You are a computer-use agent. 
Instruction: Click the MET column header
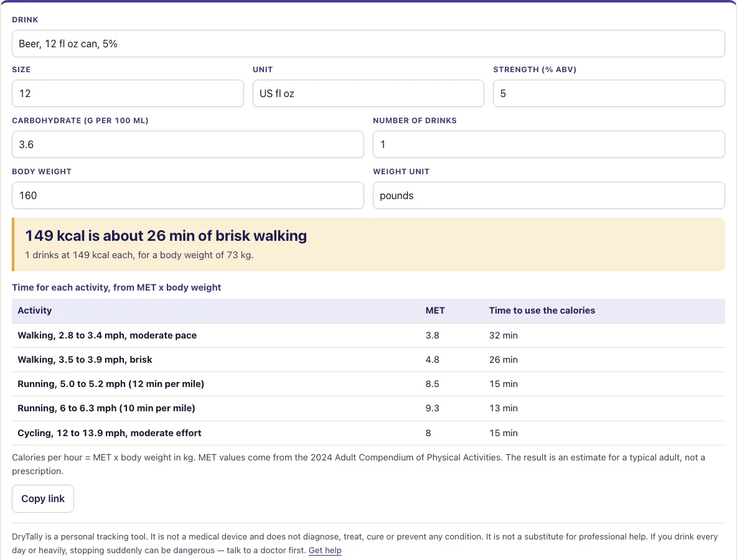click(x=434, y=310)
